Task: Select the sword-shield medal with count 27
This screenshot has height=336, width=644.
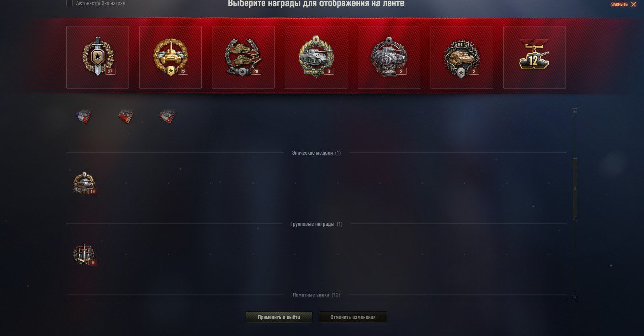Action: click(98, 57)
